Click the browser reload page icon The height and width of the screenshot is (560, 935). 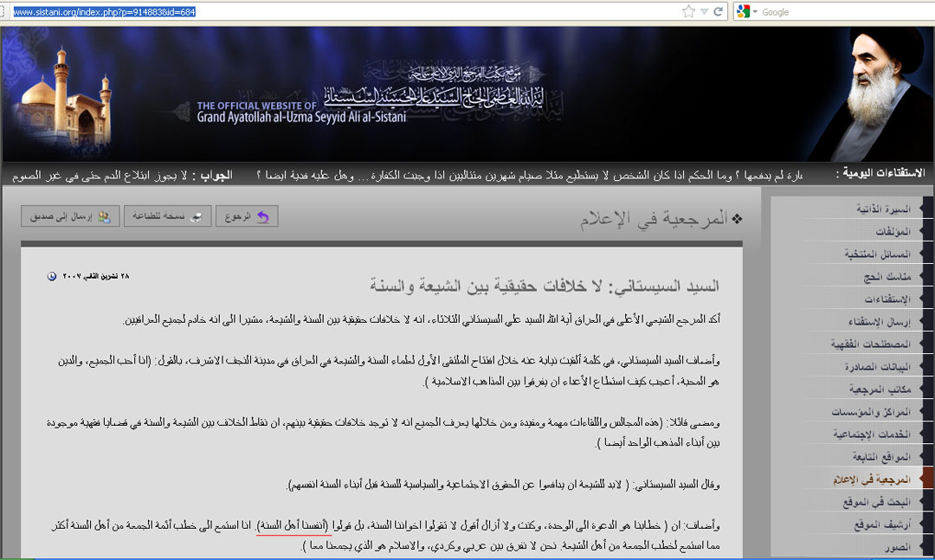718,11
